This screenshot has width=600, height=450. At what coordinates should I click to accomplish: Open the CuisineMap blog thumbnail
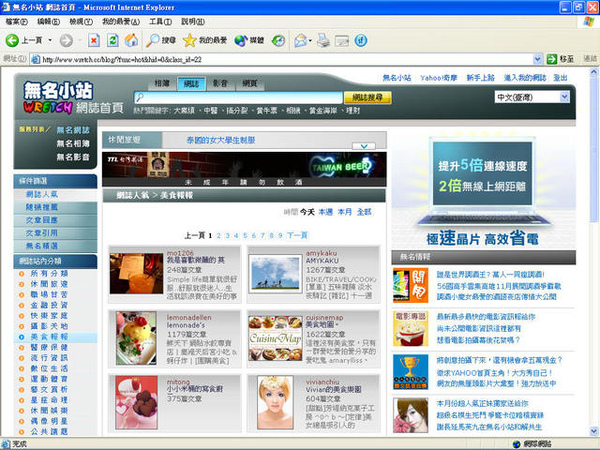(x=275, y=338)
